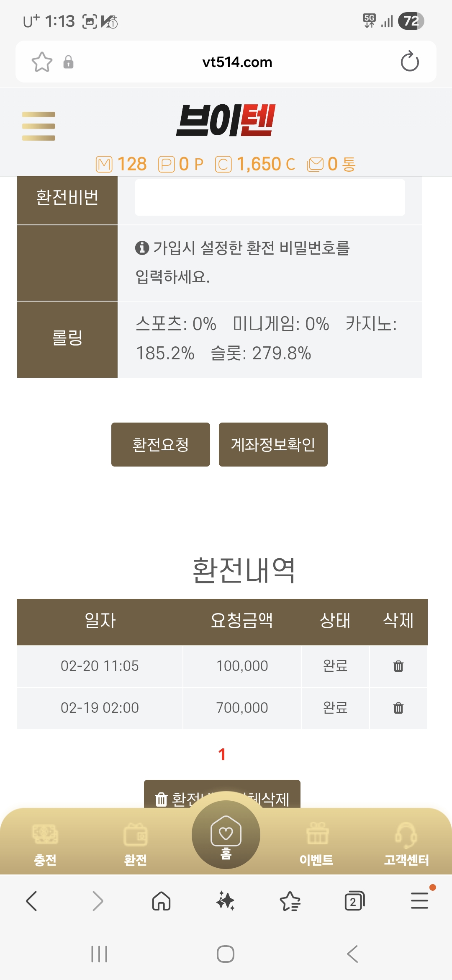Go back with browser back arrow
Viewport: 452px width, 980px height.
(x=32, y=901)
